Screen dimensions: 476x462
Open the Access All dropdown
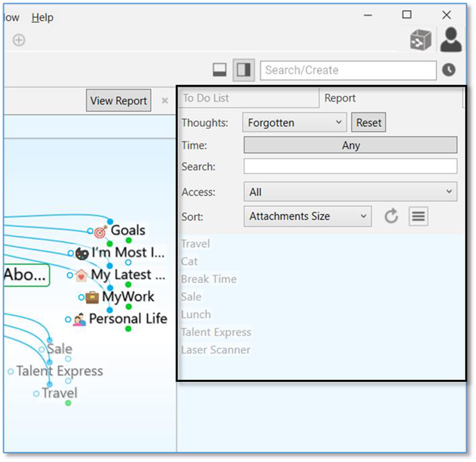pos(350,192)
